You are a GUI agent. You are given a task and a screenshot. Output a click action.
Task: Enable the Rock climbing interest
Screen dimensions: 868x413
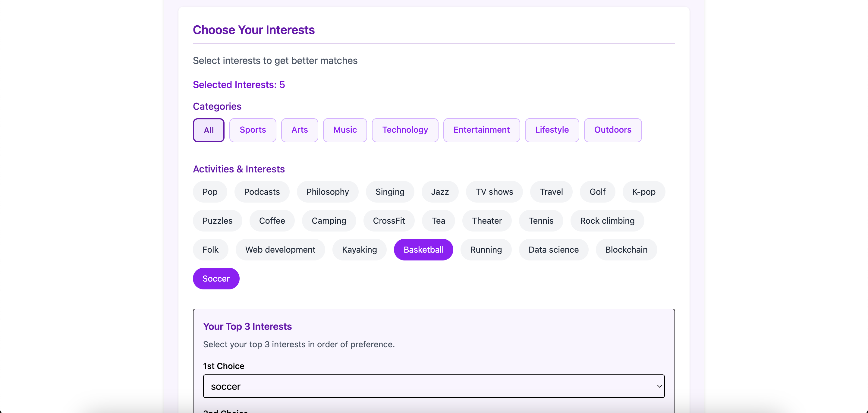click(607, 220)
